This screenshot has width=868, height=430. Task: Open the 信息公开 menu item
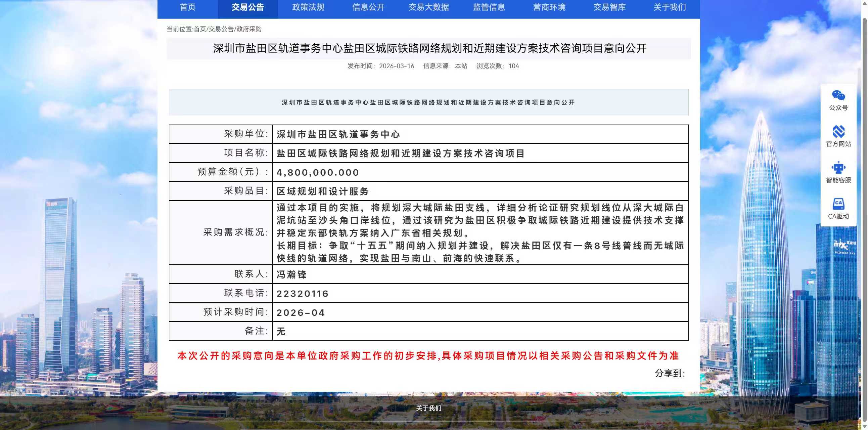click(368, 7)
